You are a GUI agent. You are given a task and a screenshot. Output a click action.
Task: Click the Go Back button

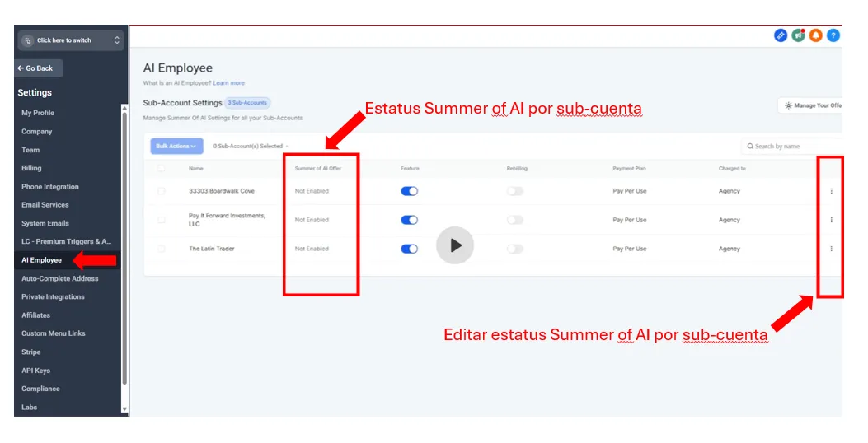coord(38,68)
